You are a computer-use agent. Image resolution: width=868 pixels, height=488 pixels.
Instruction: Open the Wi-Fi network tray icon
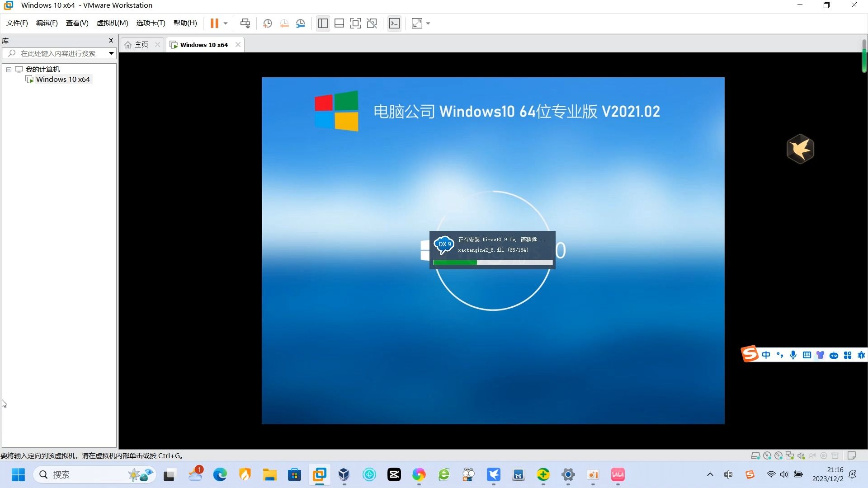771,474
